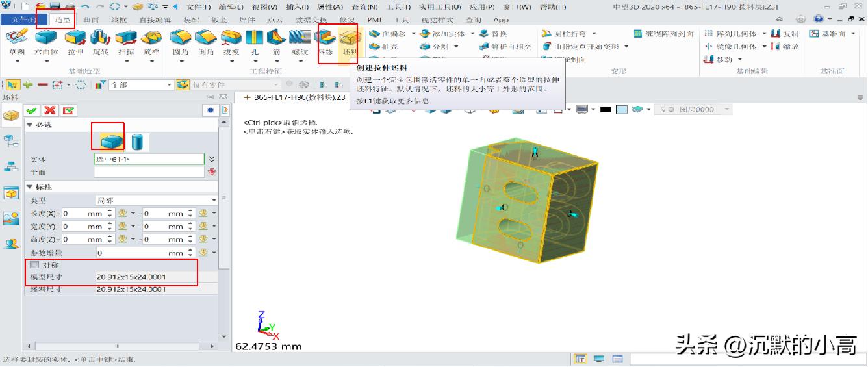Choose the 替换 replace command
This screenshot has width=868, height=367.
coord(493,34)
